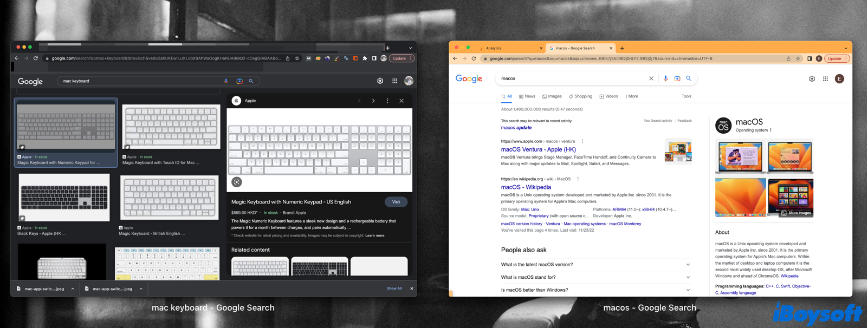Click the voice search microphone in macos search
868x328 pixels.
pos(665,78)
